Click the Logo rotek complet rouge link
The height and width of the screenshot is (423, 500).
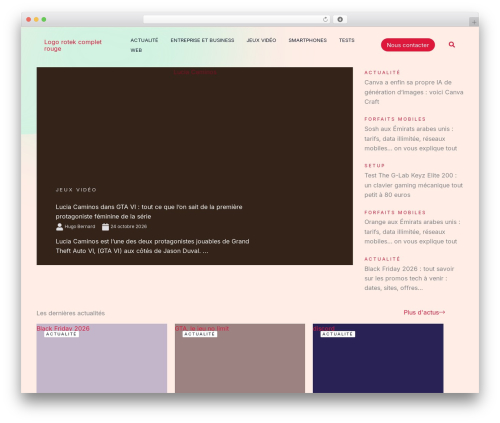point(73,45)
